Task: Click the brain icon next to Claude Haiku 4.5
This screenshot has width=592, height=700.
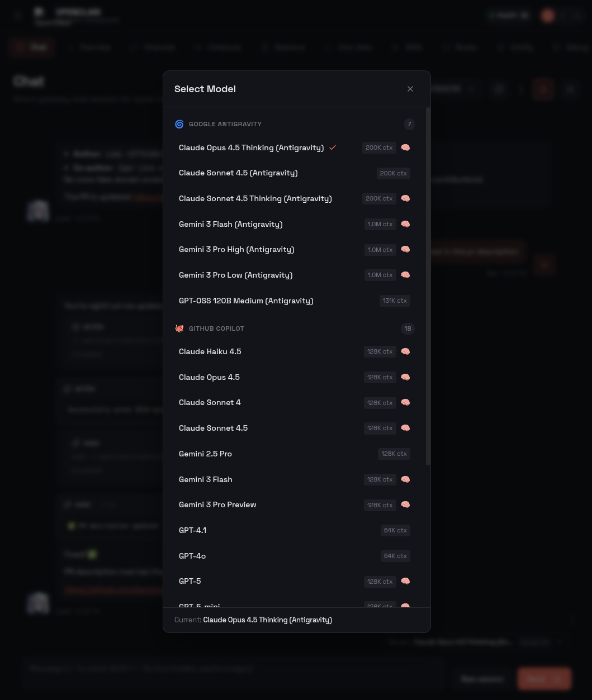Action: 405,351
